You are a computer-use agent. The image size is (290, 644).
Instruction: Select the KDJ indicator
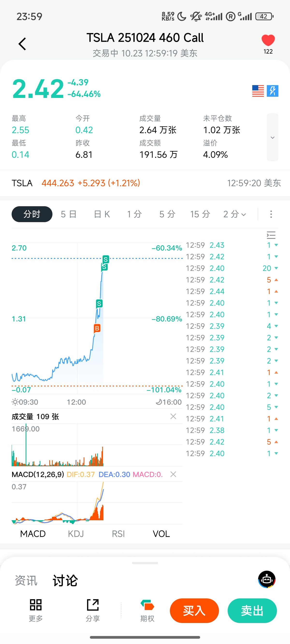(76, 534)
